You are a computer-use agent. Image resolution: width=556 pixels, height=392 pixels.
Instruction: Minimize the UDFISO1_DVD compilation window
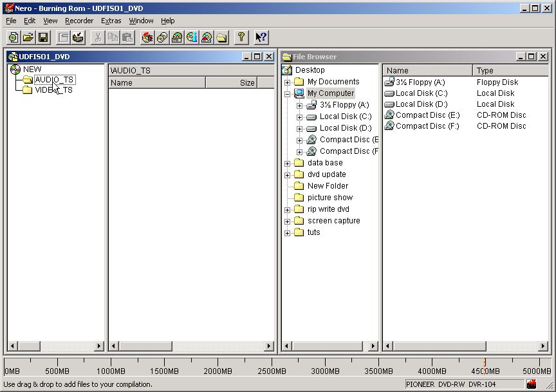click(247, 57)
